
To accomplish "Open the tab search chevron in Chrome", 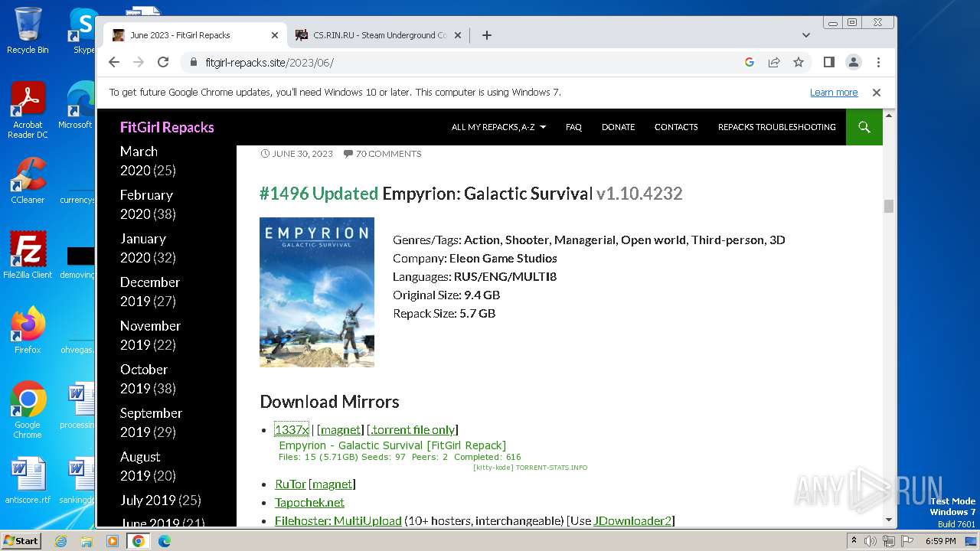I will click(806, 35).
